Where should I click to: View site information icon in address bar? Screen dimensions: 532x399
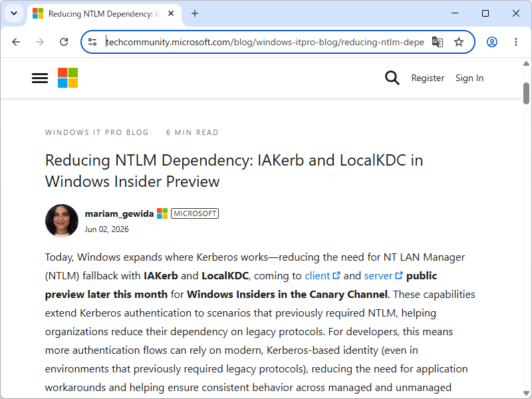[92, 42]
